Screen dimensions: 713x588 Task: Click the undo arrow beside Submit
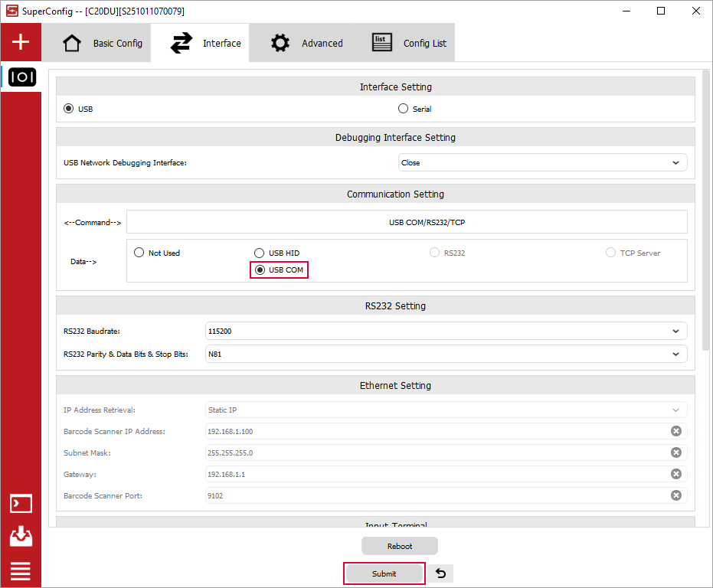pos(440,573)
